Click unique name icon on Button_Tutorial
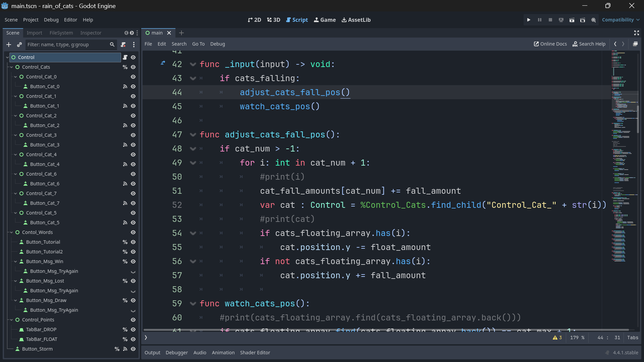Viewport: 644px width, 362px height. coord(125,242)
